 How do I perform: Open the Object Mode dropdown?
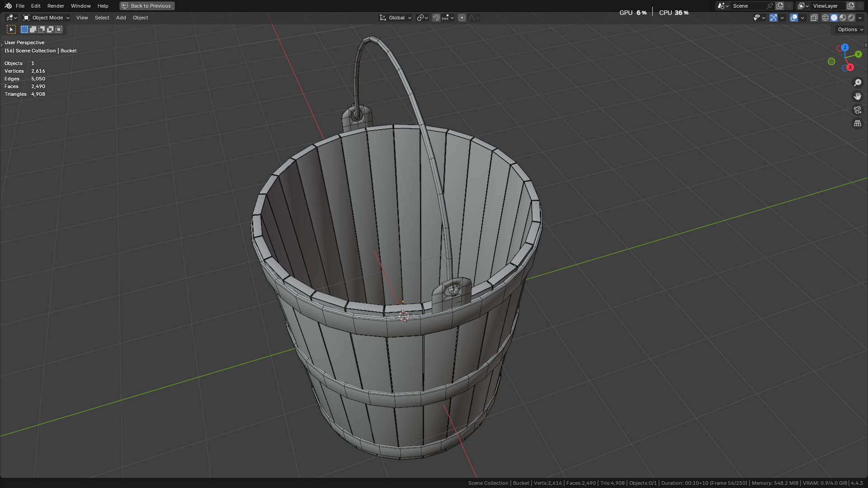click(46, 18)
